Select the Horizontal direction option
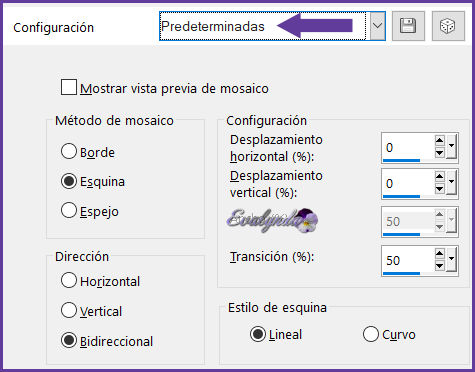Image resolution: width=475 pixels, height=372 pixels. [69, 280]
